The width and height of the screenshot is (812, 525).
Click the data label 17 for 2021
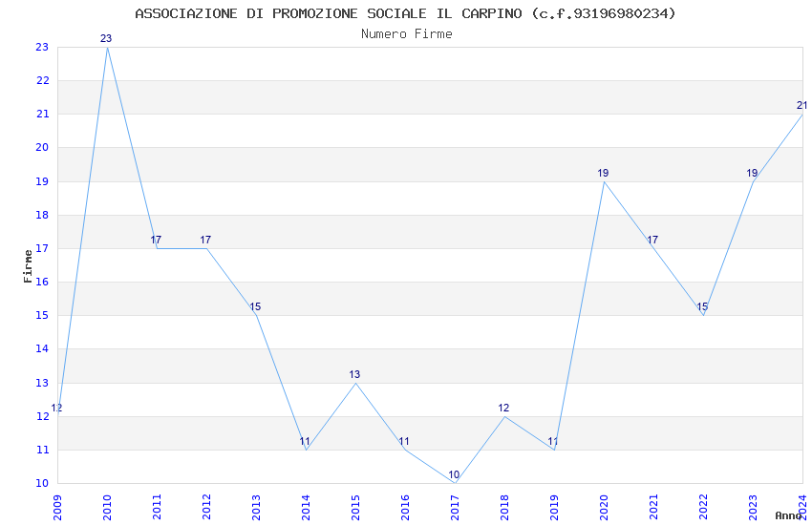pos(652,240)
